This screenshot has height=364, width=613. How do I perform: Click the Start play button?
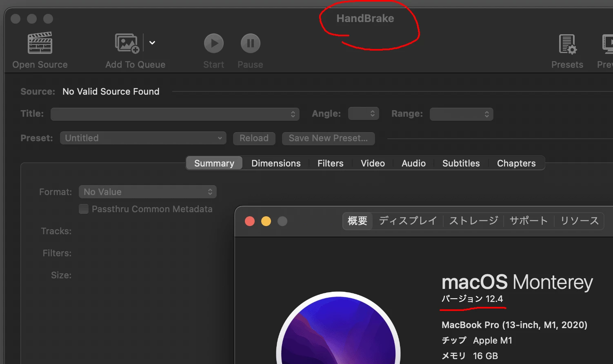pos(214,43)
